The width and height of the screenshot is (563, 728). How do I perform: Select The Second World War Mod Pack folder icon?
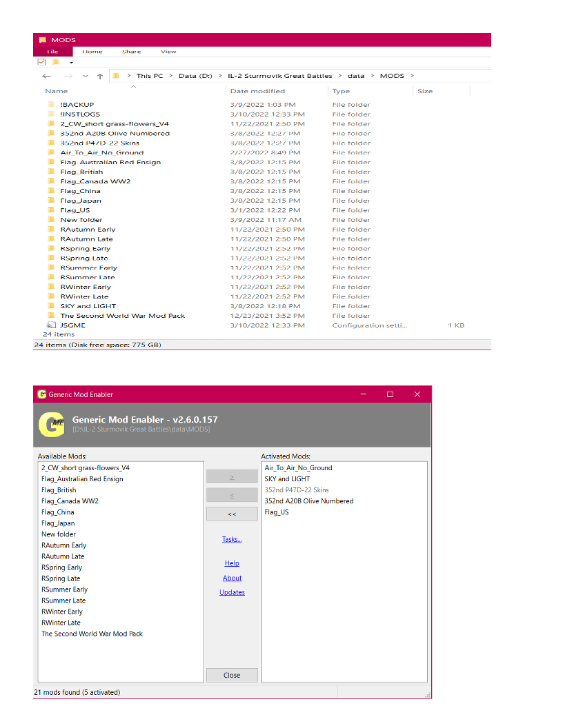(51, 316)
